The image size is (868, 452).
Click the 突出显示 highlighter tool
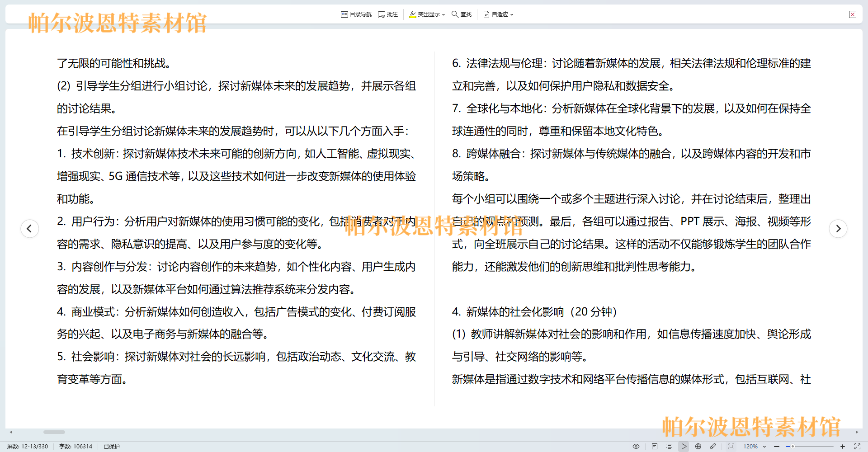pyautogui.click(x=424, y=14)
